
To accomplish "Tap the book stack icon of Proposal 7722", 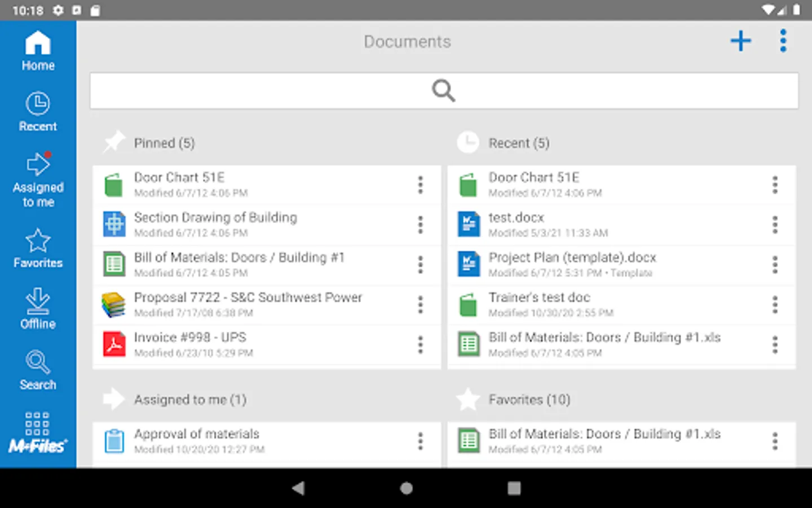I will (114, 305).
